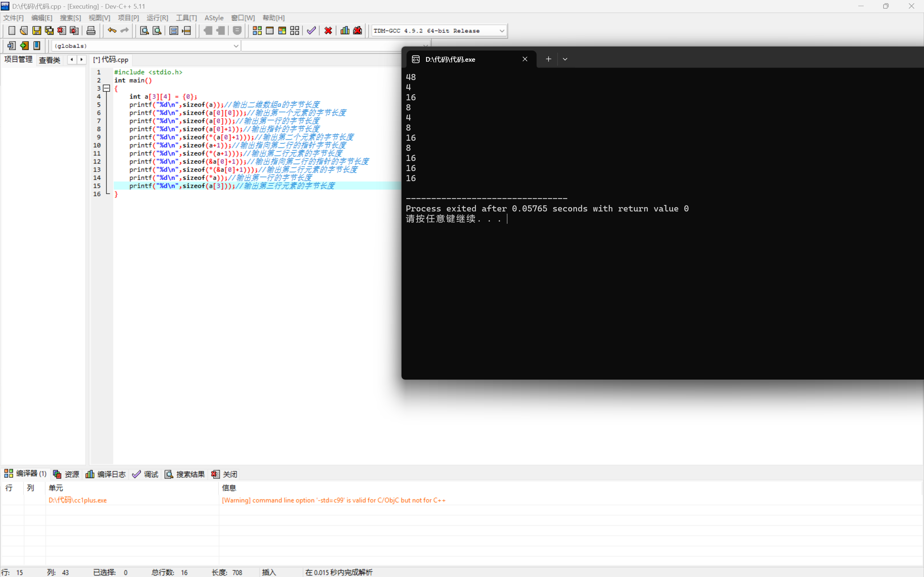
Task: Switch to the 查看类 tab
Action: click(49, 60)
